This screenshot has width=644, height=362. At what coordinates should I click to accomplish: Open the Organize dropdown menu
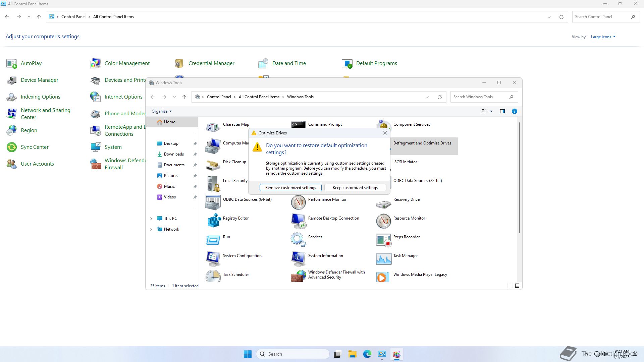pyautogui.click(x=162, y=111)
